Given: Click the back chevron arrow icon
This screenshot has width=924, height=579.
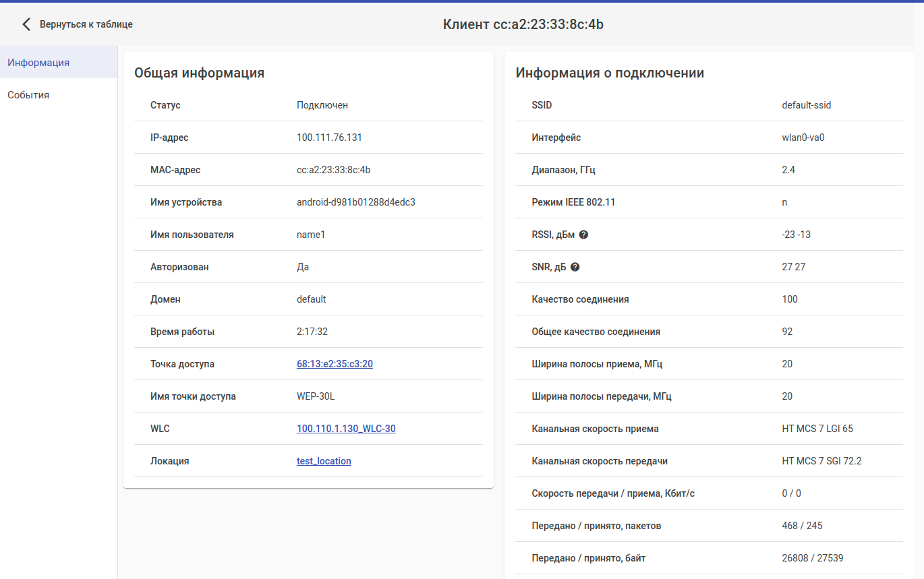Looking at the screenshot, I should [x=26, y=24].
